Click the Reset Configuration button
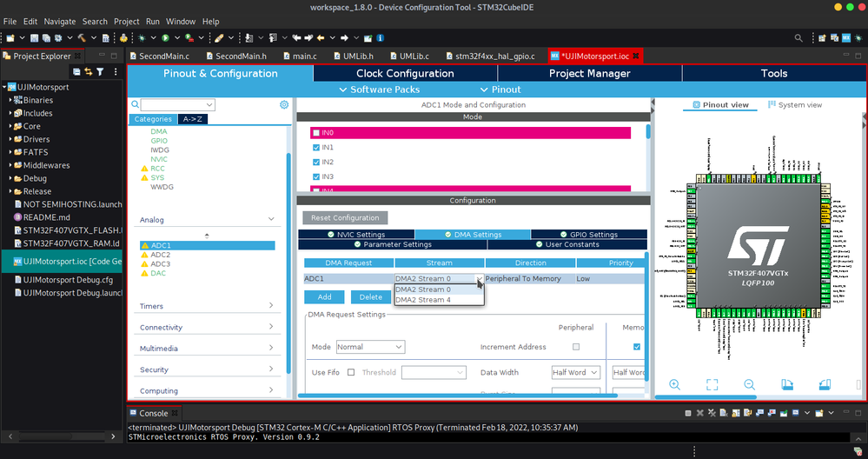 [345, 217]
